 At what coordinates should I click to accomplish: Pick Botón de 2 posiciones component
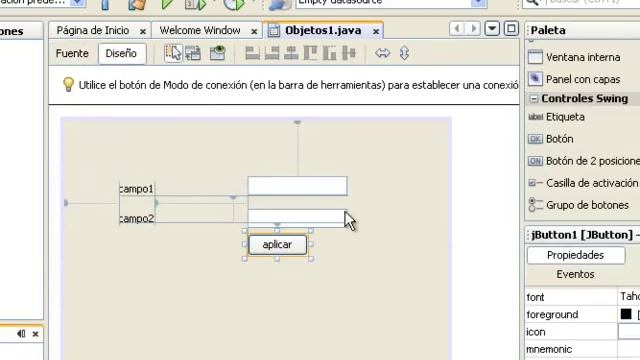(584, 161)
